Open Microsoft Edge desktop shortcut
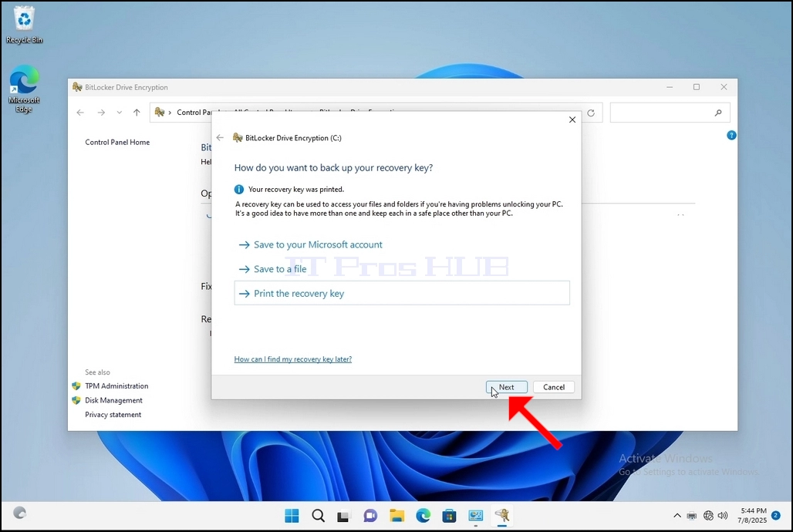 pyautogui.click(x=24, y=89)
